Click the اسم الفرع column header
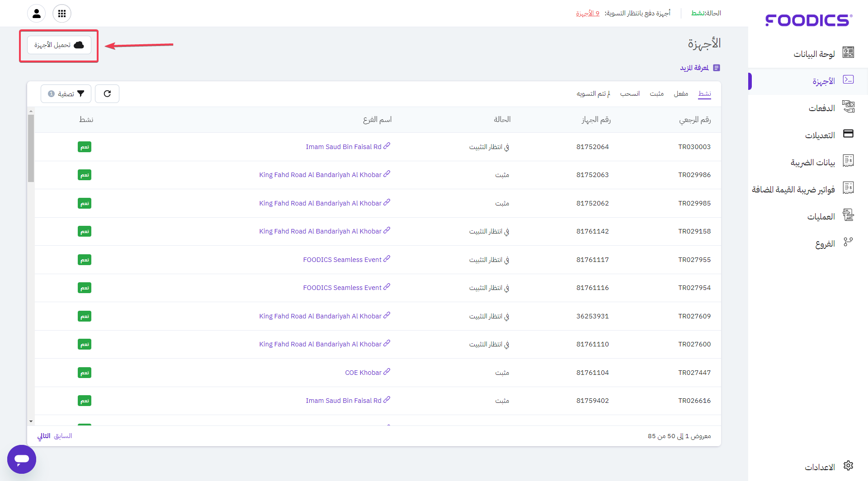The width and height of the screenshot is (868, 481). (x=377, y=120)
